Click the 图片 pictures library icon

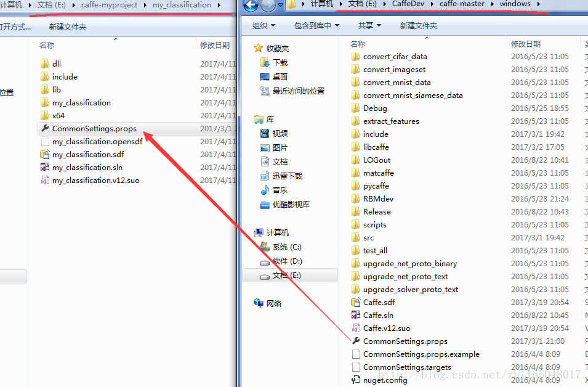[x=265, y=147]
